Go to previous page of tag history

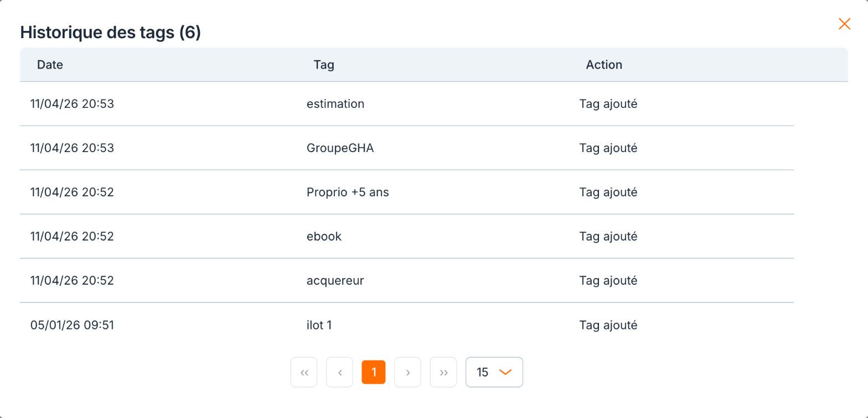(339, 372)
